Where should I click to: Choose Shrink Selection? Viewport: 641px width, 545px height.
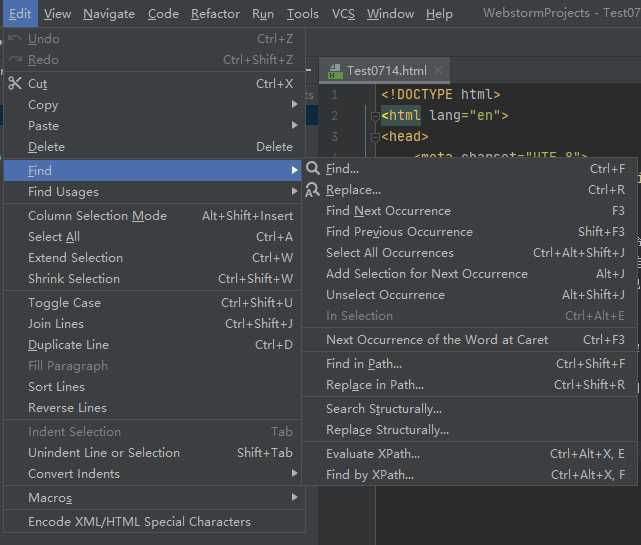point(152,278)
